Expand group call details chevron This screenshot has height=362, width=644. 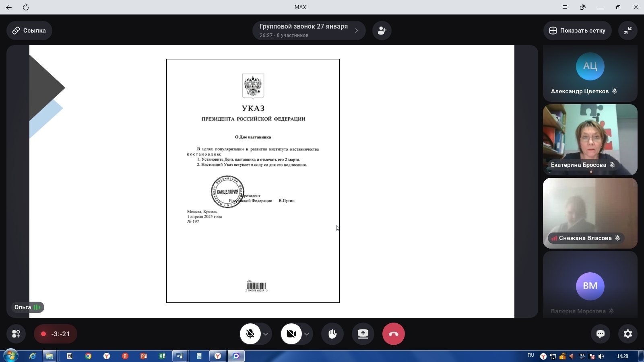click(356, 31)
